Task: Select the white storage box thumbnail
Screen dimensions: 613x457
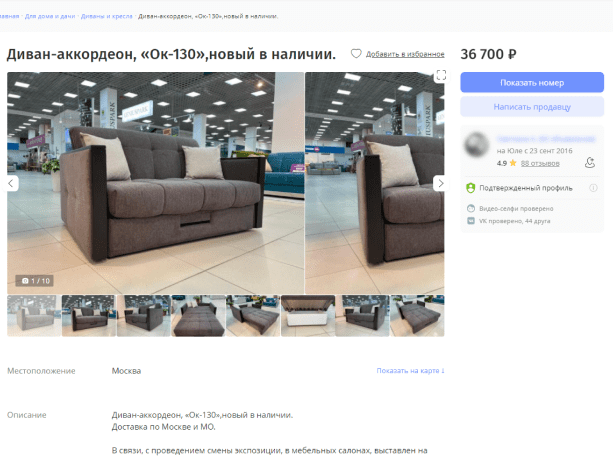Action: (308, 315)
